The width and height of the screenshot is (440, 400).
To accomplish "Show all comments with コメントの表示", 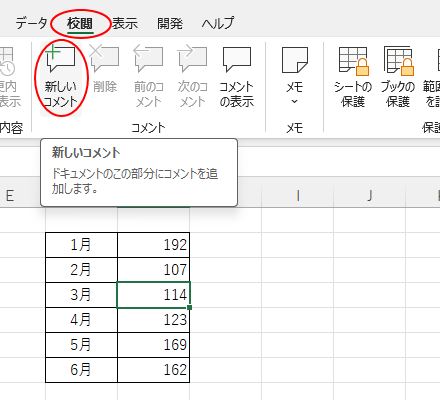I will (x=237, y=76).
